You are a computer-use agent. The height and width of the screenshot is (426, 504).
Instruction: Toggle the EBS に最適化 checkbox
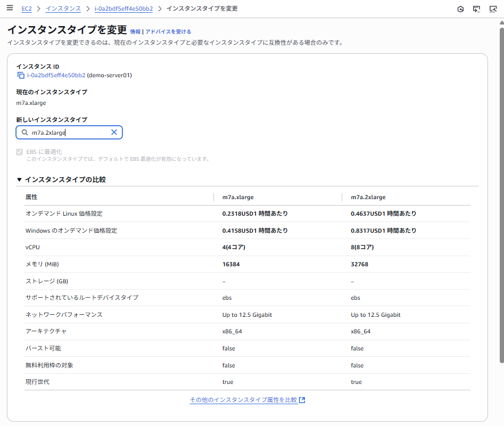(20, 152)
